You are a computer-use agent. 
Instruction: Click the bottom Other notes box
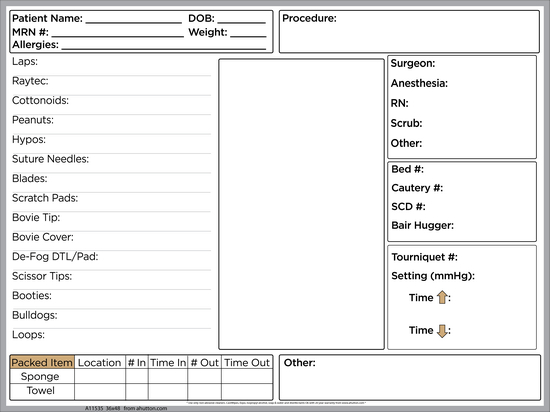410,378
